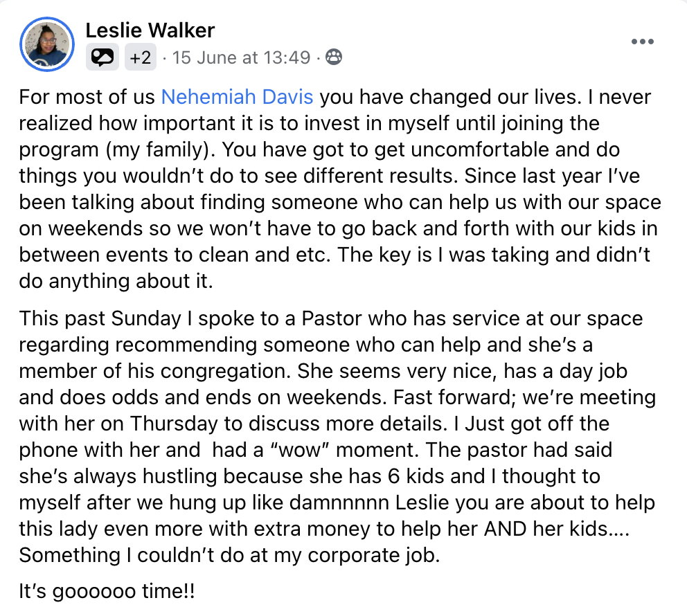Open the tagged Nehemiah Davis profile link
The width and height of the screenshot is (687, 616).
point(237,97)
